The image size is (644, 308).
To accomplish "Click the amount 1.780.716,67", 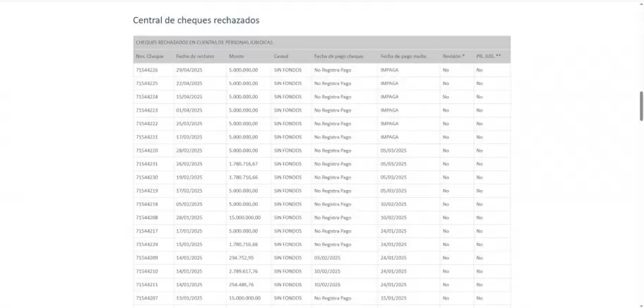I will pos(244,164).
